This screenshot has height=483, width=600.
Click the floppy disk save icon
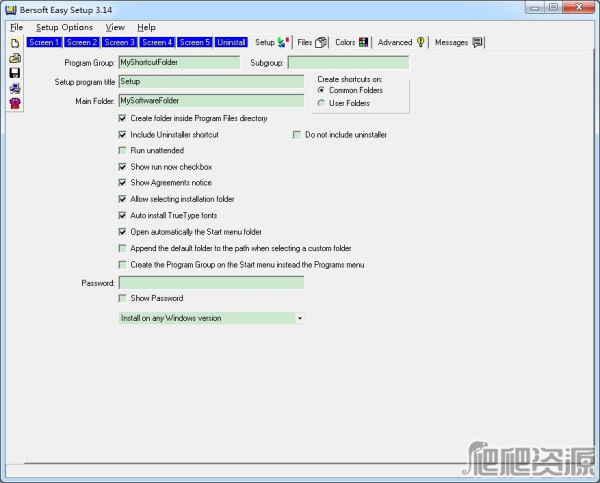[14, 73]
